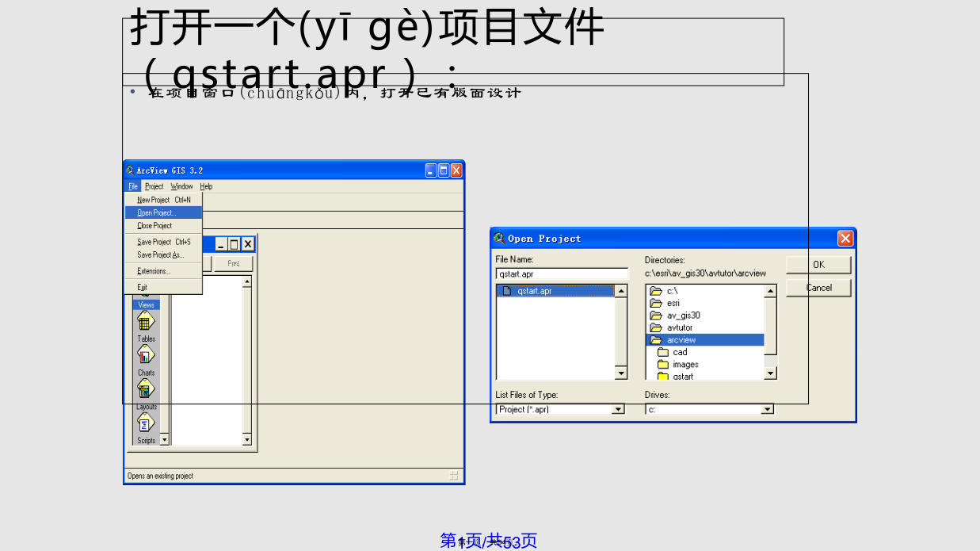This screenshot has width=980, height=551.
Task: Click the c:\ folder icon
Action: point(656,291)
